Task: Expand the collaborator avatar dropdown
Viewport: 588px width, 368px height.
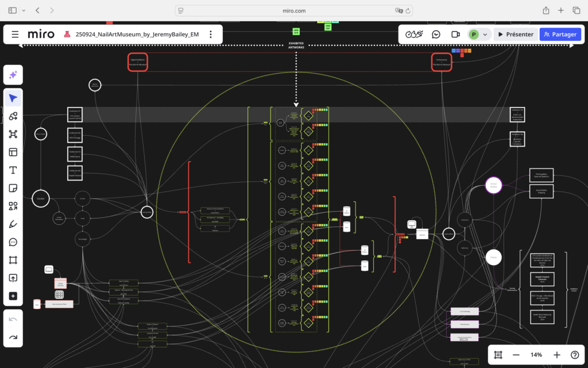Action: [x=485, y=34]
